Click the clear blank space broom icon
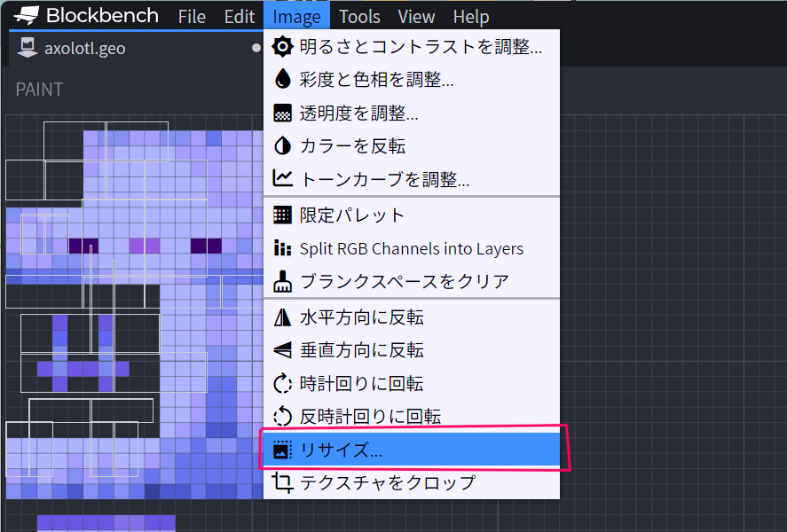This screenshot has height=532, width=787. pyautogui.click(x=282, y=281)
